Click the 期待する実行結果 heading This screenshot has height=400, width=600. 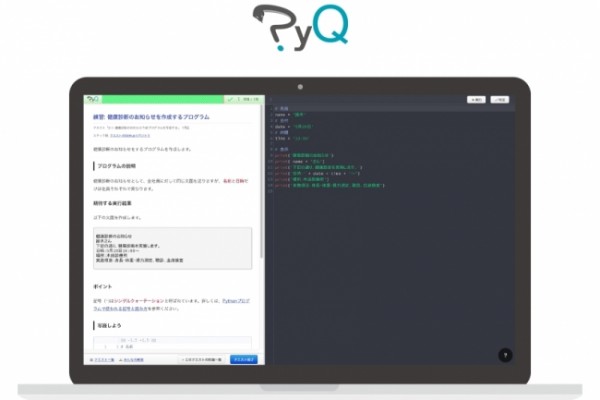pos(112,203)
